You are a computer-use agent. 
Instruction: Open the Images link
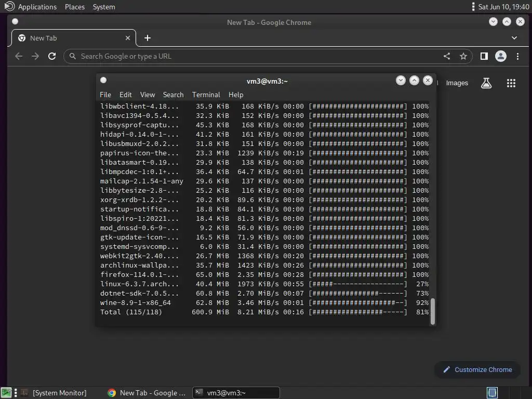[457, 83]
